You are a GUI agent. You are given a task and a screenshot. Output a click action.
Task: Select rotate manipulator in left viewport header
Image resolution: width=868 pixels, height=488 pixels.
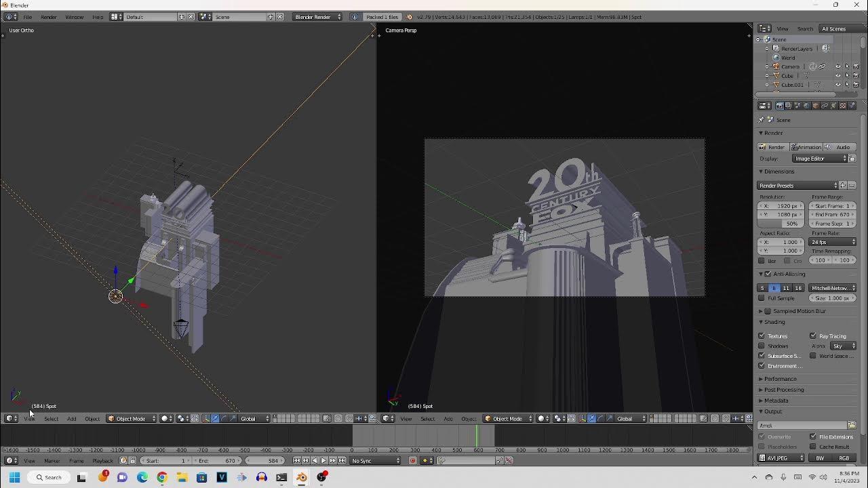pyautogui.click(x=224, y=419)
